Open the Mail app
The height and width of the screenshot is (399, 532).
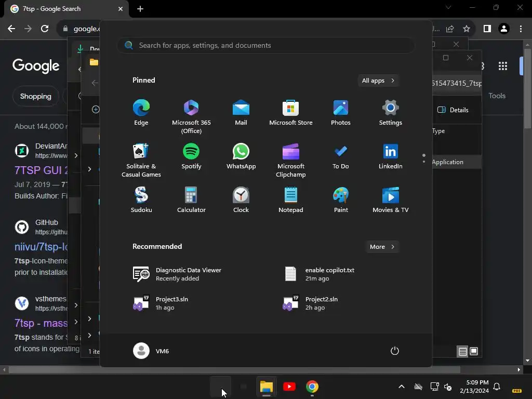[x=241, y=113]
